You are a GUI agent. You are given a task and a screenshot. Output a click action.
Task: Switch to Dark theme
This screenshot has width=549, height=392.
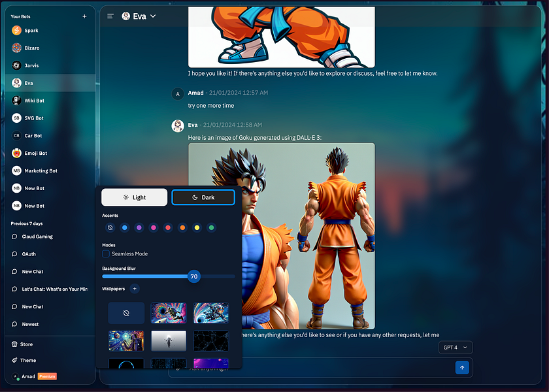[x=203, y=197]
